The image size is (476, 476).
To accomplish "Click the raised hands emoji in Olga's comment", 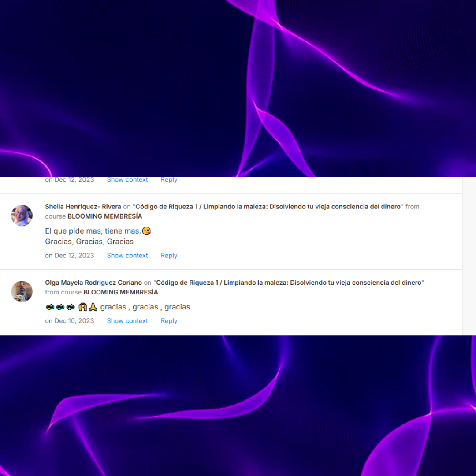I will coord(83,307).
